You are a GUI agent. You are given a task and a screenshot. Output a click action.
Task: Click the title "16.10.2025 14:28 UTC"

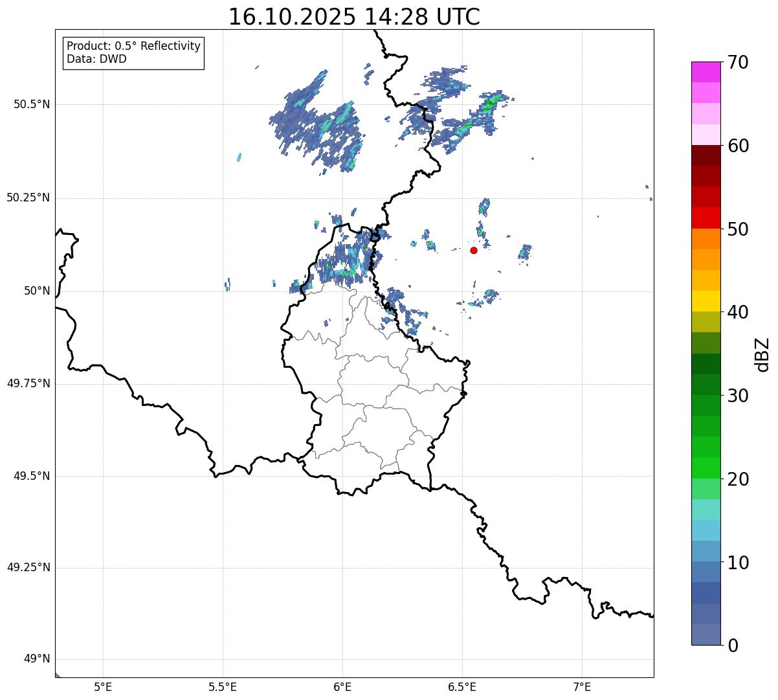click(354, 17)
